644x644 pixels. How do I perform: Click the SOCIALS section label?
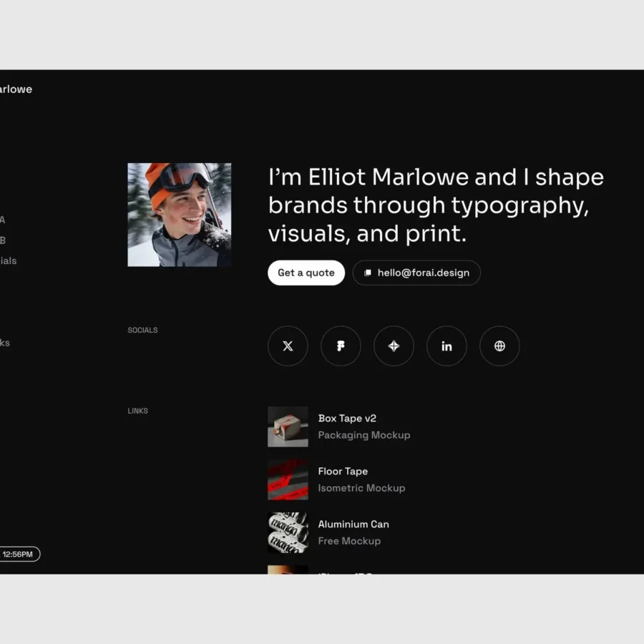pyautogui.click(x=142, y=330)
